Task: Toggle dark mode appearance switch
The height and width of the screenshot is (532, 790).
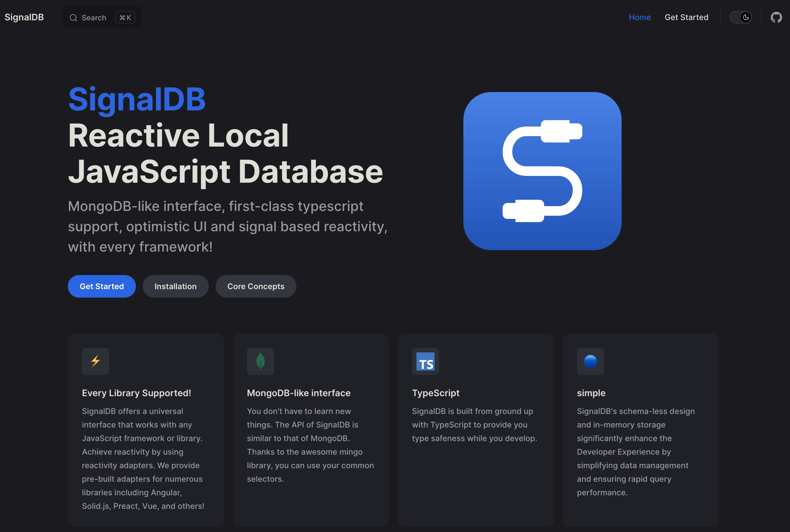Action: [741, 17]
